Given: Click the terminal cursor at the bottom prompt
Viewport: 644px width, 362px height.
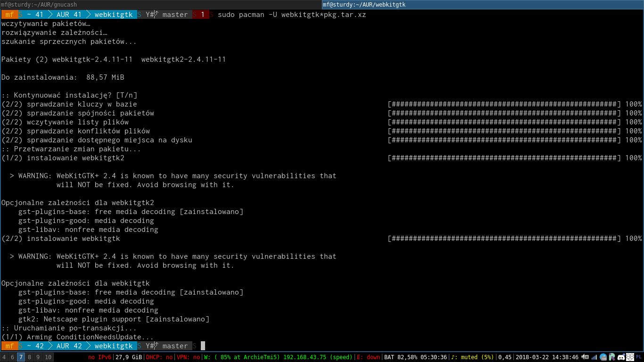Looking at the screenshot, I should [203, 346].
